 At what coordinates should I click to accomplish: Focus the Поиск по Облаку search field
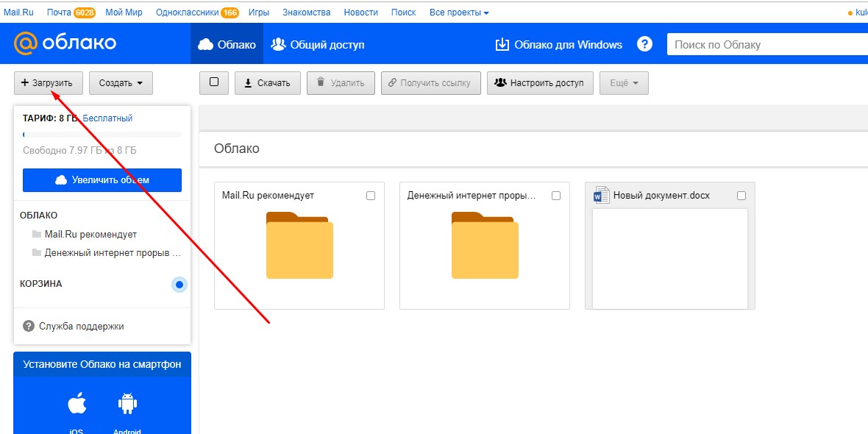tap(768, 45)
